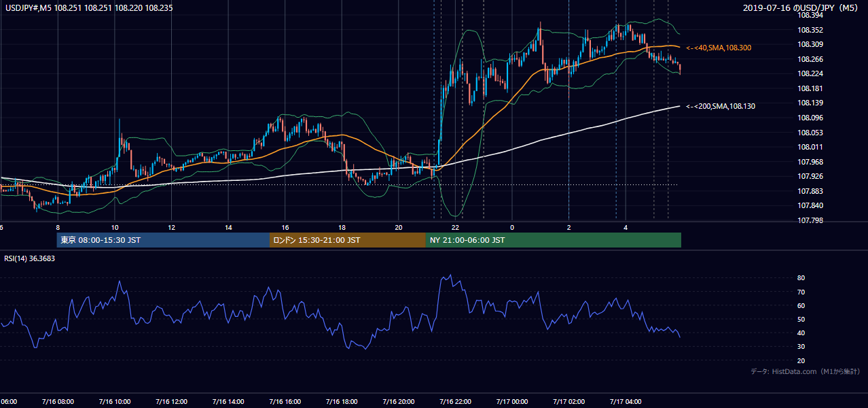This screenshot has height=408, width=868.
Task: Click the 7/16 10:00 date axis label
Action: click(114, 401)
